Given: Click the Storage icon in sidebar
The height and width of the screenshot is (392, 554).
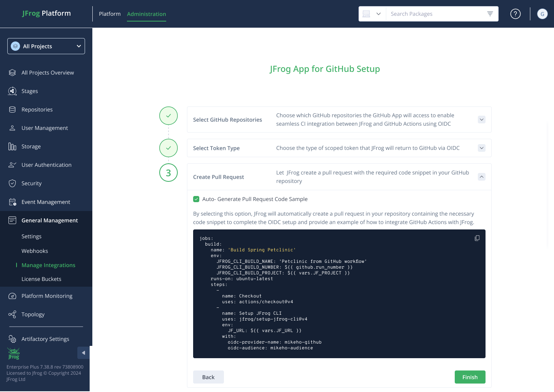Looking at the screenshot, I should 12,146.
